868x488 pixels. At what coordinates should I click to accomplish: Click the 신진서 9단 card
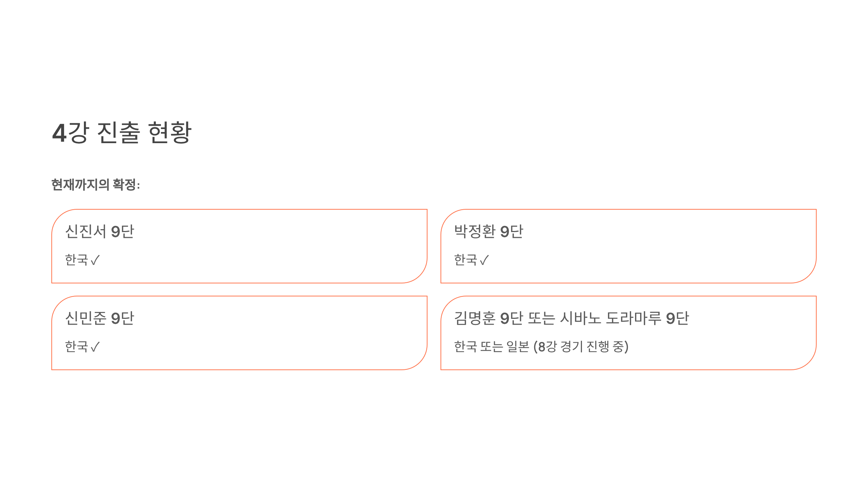click(x=239, y=246)
